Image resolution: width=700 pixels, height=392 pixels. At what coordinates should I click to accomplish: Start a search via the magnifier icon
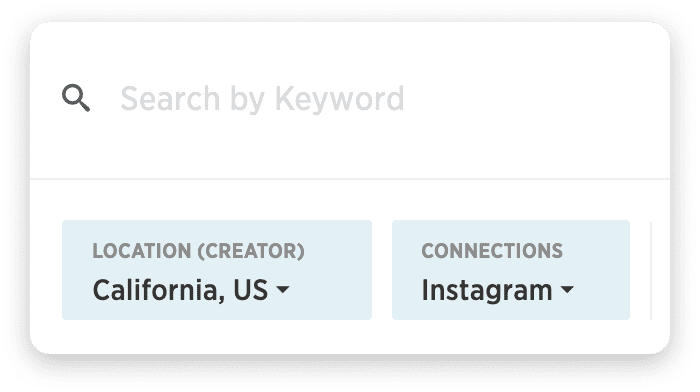(76, 98)
